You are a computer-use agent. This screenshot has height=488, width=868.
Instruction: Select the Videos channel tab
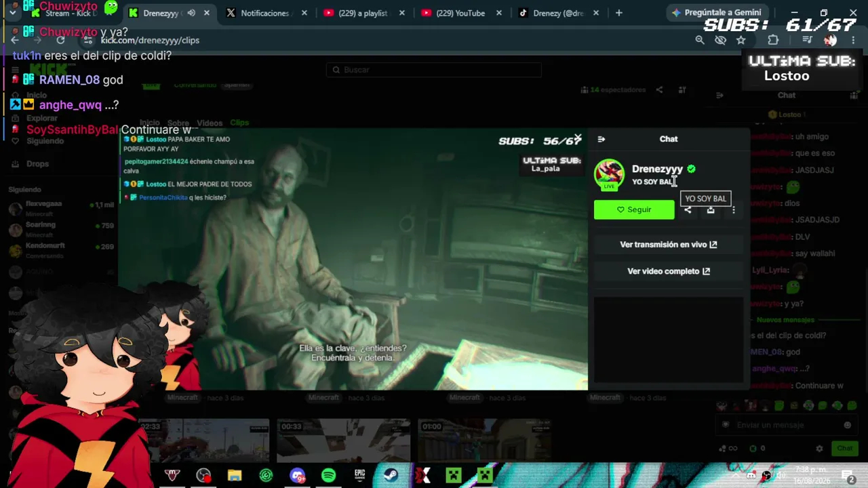[x=210, y=123]
